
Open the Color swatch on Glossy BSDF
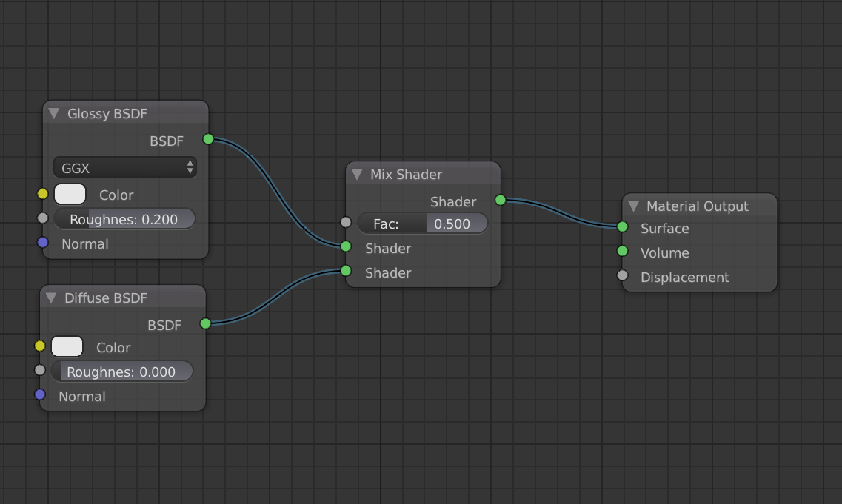pos(70,194)
